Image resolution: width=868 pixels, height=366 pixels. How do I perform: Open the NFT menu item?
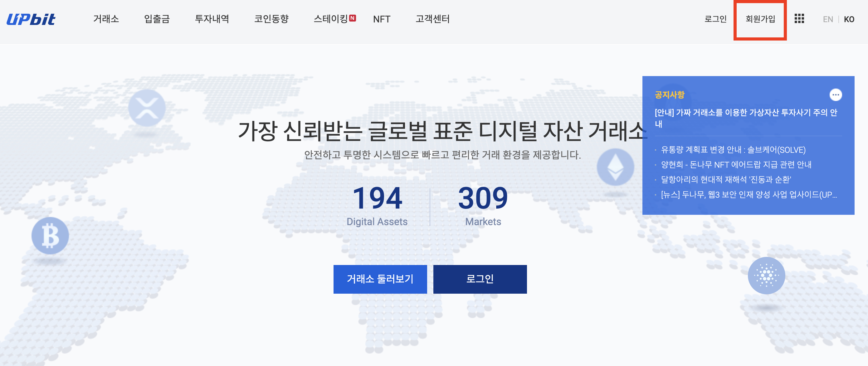(x=382, y=19)
